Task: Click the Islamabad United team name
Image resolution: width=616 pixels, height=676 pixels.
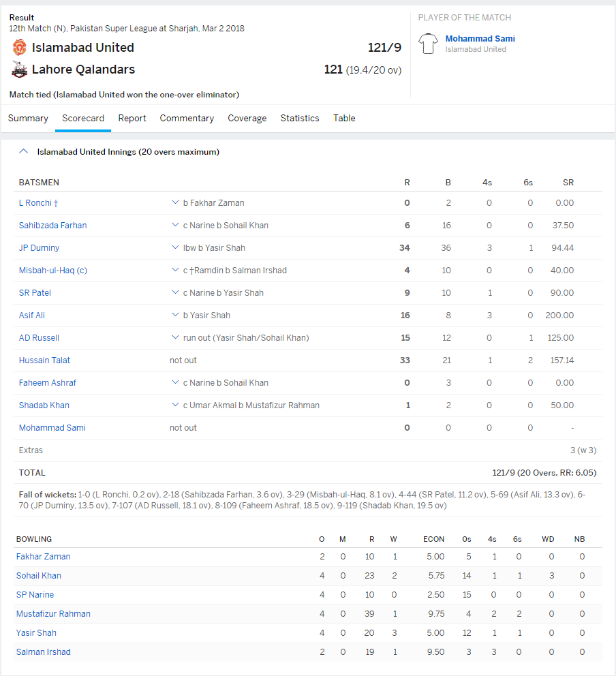Action: (82, 48)
